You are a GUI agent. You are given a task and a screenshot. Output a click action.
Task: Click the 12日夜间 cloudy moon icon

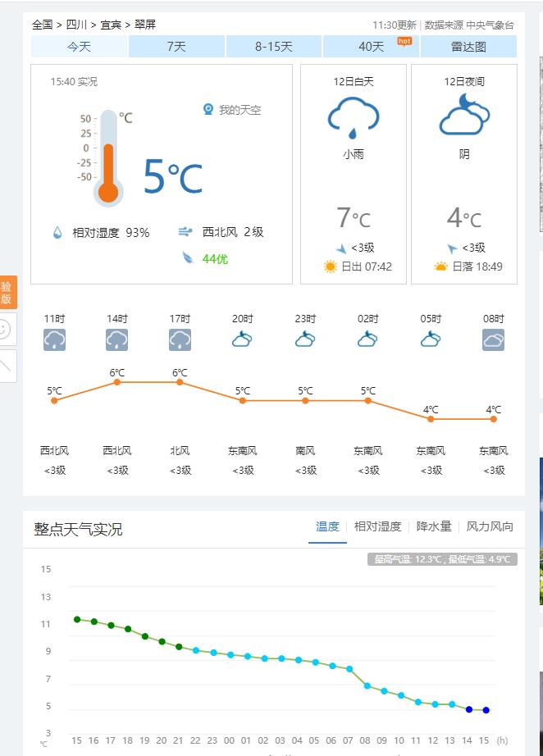click(x=464, y=115)
